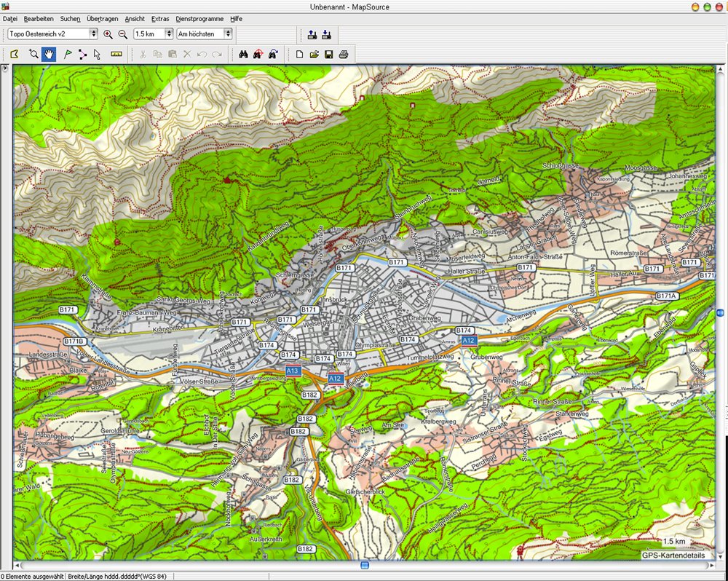The height and width of the screenshot is (581, 728).
Task: Select the arrow Selection tool
Action: 97,55
